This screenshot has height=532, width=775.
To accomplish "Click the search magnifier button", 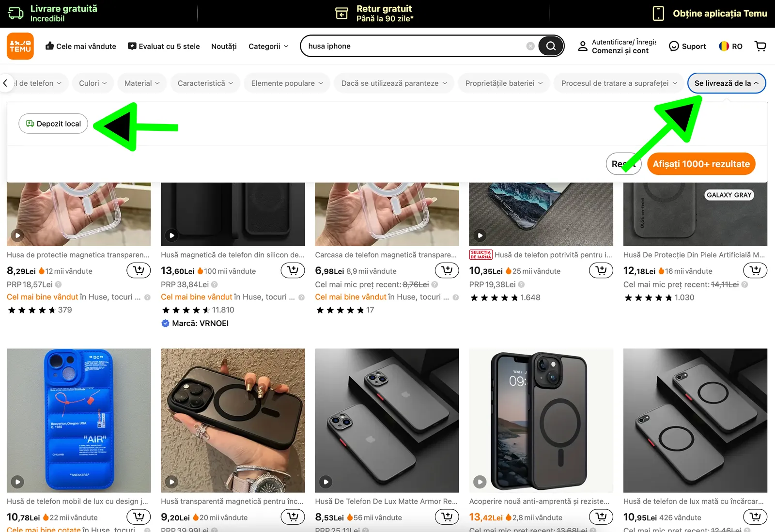I will click(x=551, y=46).
